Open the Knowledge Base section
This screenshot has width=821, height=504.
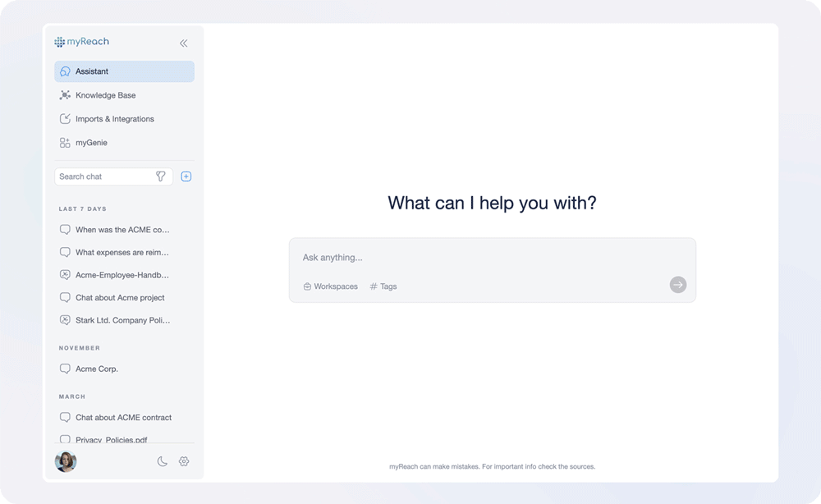pos(105,95)
